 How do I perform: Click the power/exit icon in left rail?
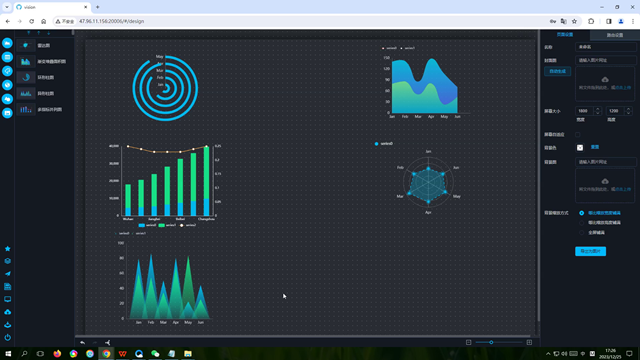[x=7, y=338]
